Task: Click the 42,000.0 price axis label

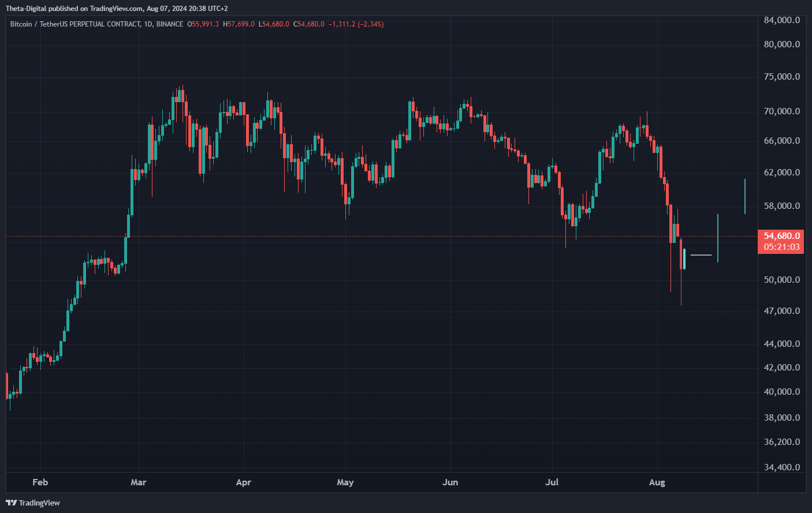Action: tap(782, 368)
